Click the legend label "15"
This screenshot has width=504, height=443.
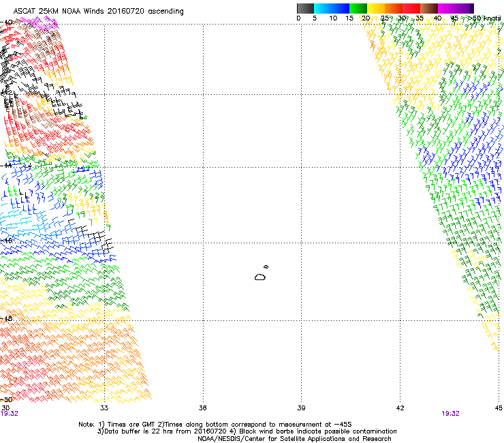349,18
